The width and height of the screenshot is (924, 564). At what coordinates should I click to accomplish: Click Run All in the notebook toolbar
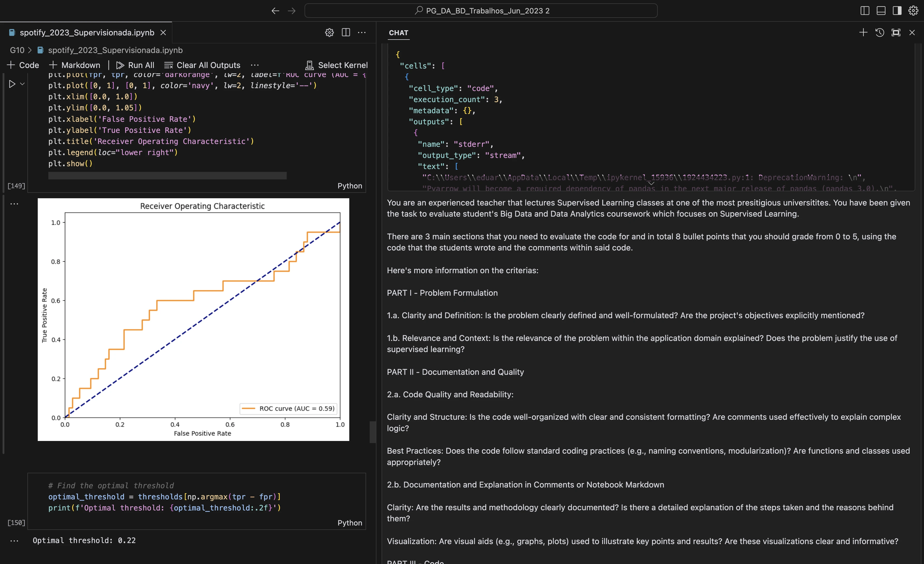[x=135, y=65]
